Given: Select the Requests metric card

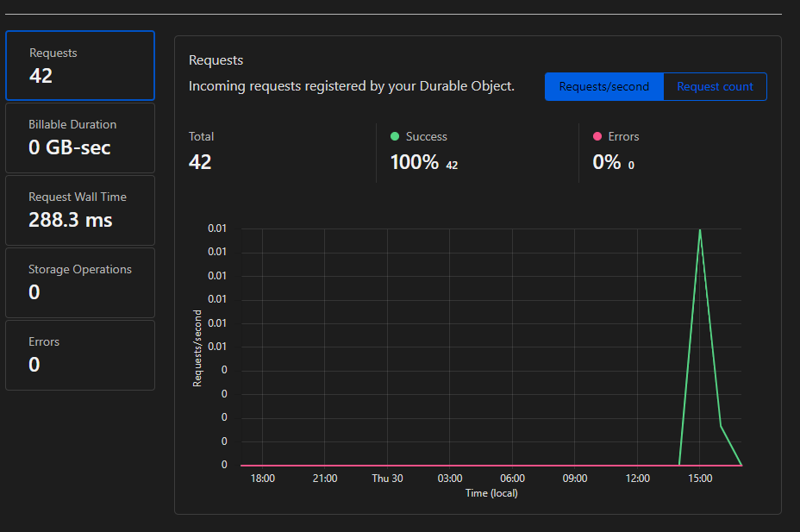Looking at the screenshot, I should [79, 66].
